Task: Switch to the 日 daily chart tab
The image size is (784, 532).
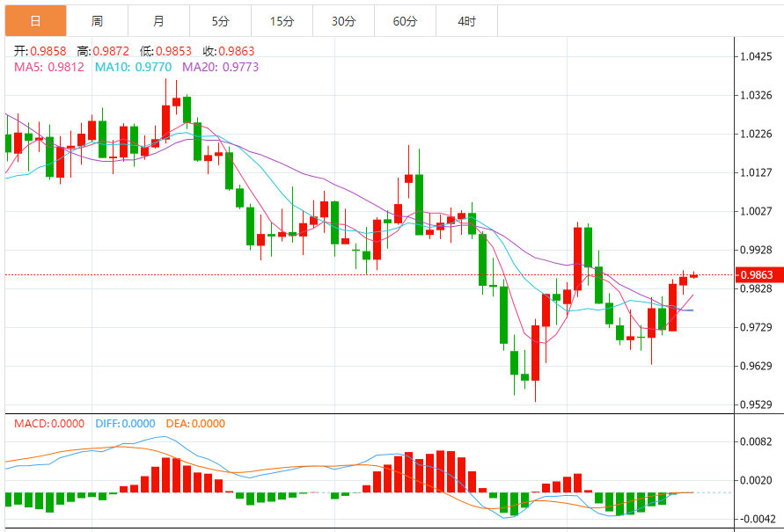Action: click(x=35, y=20)
